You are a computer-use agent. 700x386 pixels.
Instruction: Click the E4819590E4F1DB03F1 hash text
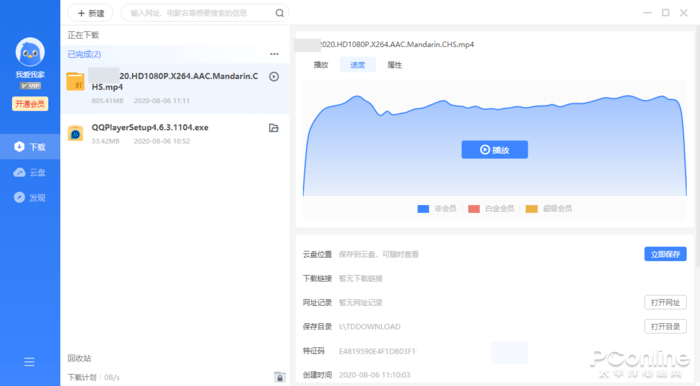(378, 351)
